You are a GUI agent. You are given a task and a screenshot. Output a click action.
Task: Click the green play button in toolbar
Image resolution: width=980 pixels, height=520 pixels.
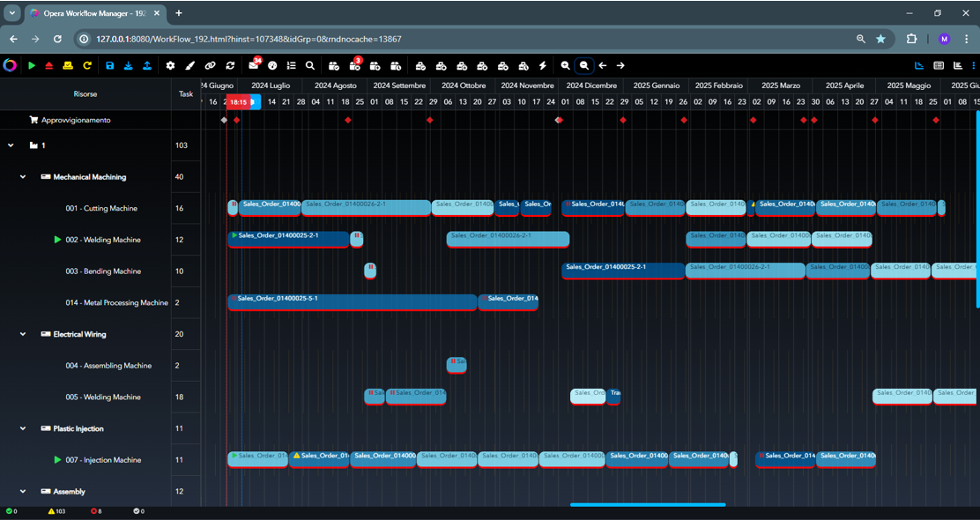tap(32, 66)
